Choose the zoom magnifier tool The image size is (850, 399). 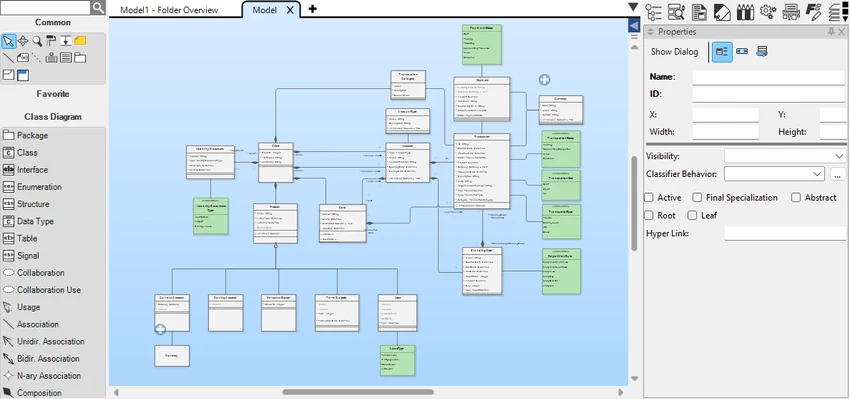click(37, 41)
